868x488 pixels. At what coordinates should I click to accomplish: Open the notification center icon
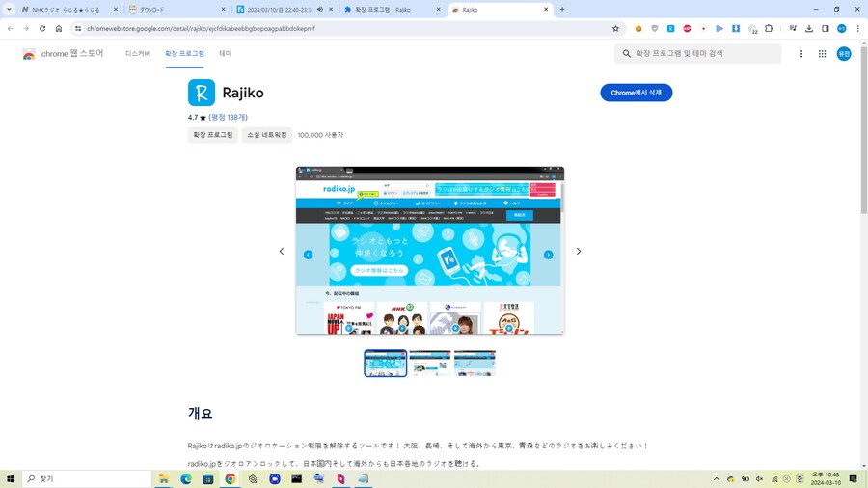[x=854, y=479]
